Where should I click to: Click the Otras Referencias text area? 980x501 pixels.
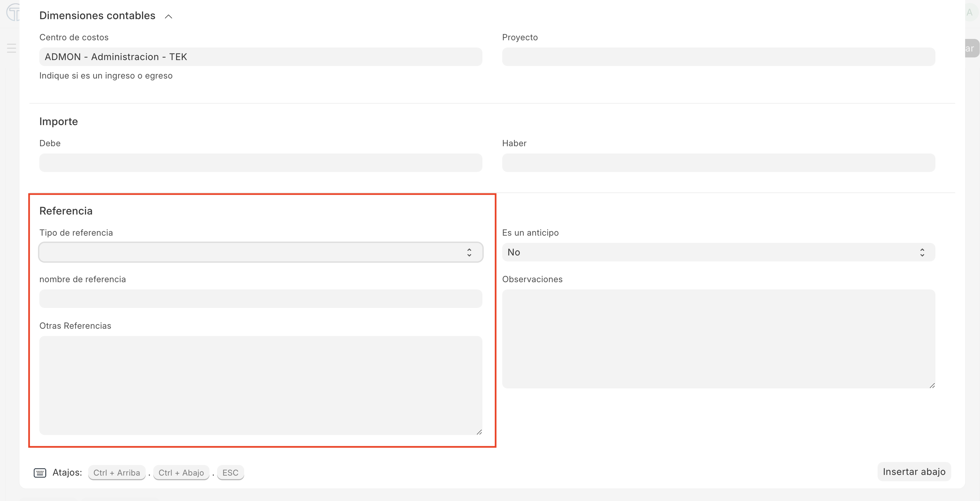(261, 385)
